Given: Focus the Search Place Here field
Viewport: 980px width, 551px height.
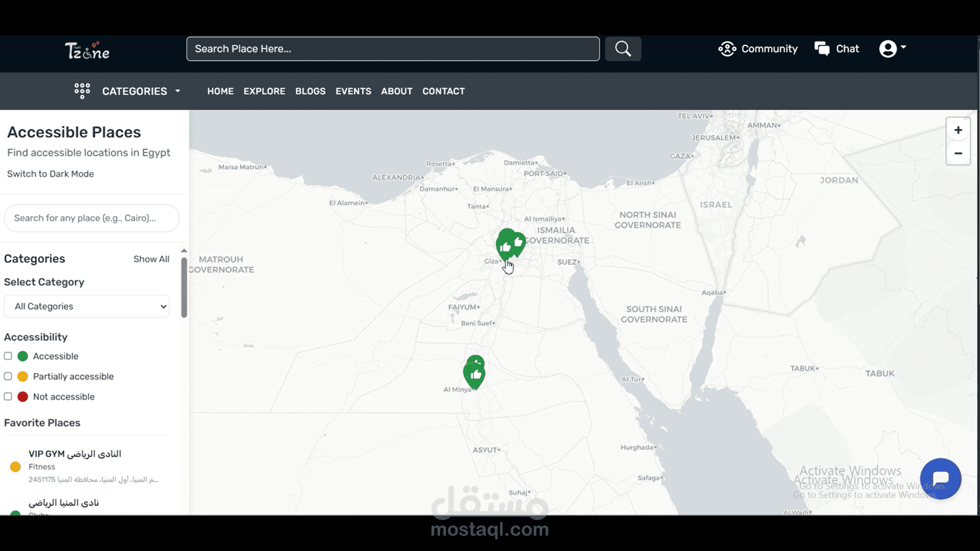Looking at the screenshot, I should 393,49.
